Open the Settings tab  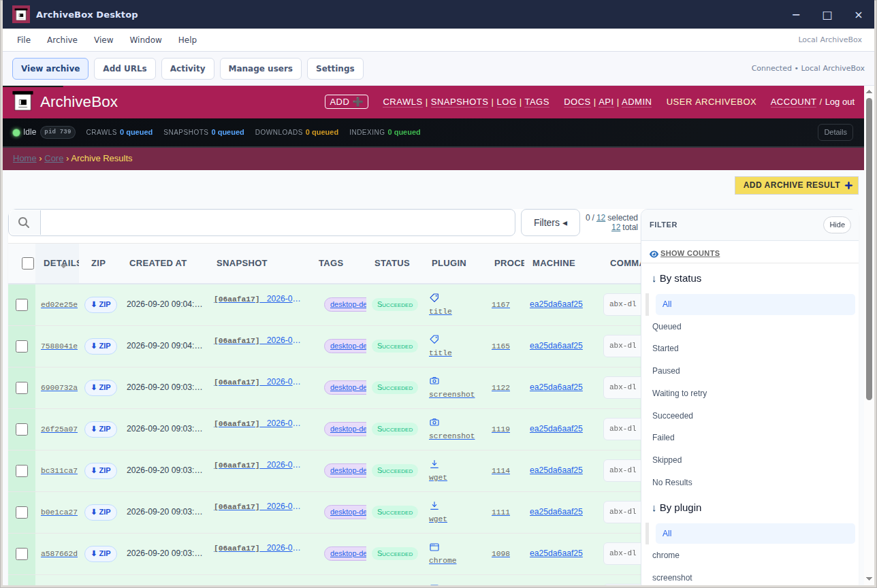(335, 69)
